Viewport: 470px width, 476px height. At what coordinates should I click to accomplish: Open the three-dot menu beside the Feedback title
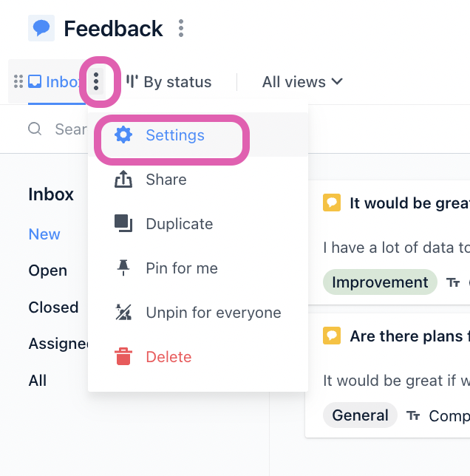click(x=181, y=28)
